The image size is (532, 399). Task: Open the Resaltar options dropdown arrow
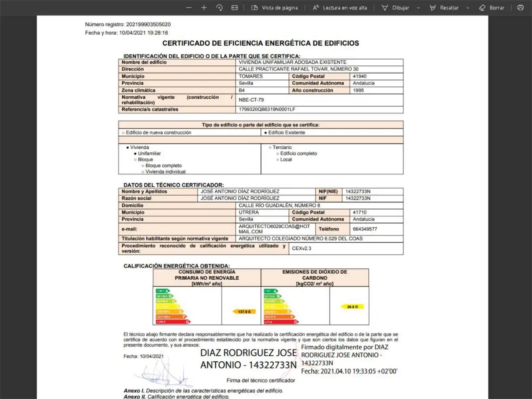click(x=468, y=8)
